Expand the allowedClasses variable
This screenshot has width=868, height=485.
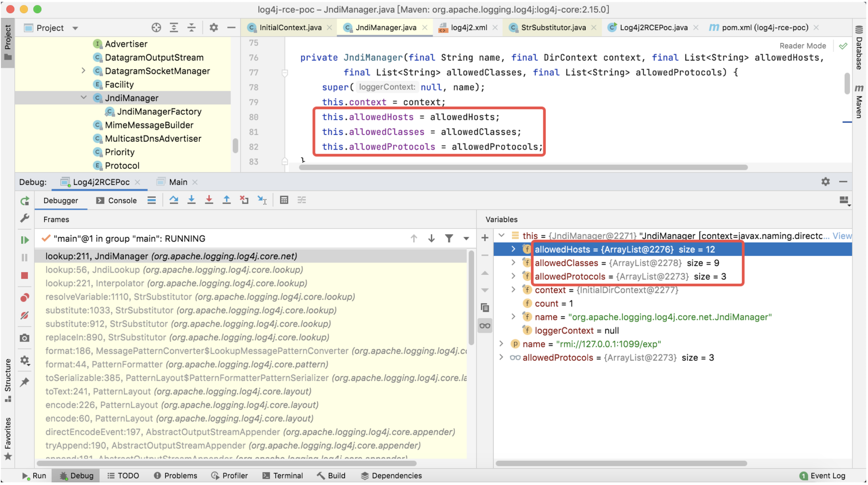tap(513, 263)
